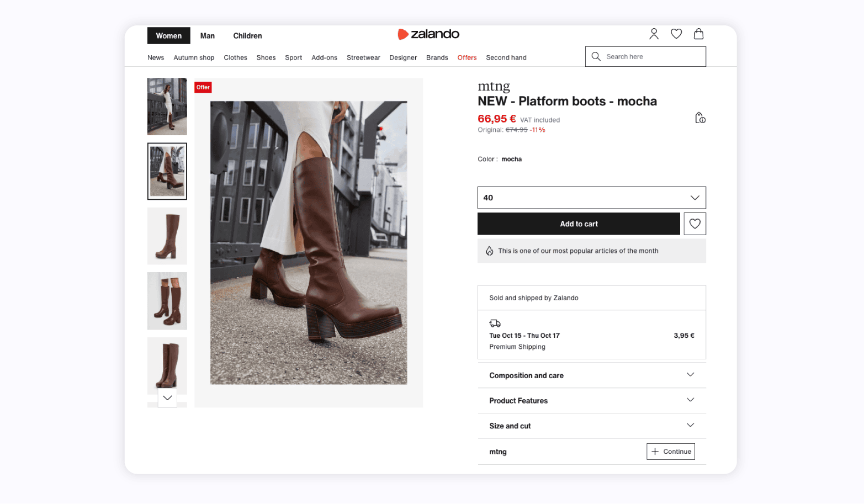This screenshot has width=864, height=504.
Task: Open the wishlist heart icon in header
Action: coord(676,34)
